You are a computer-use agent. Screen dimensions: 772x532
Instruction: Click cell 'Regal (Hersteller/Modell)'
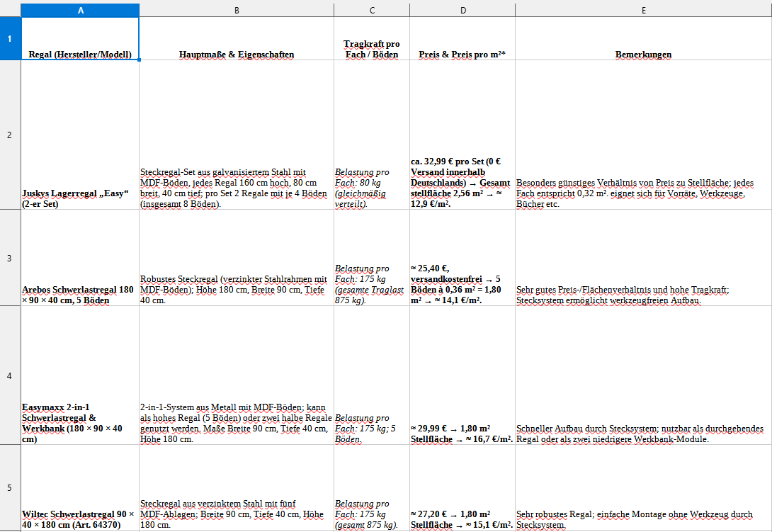click(80, 38)
